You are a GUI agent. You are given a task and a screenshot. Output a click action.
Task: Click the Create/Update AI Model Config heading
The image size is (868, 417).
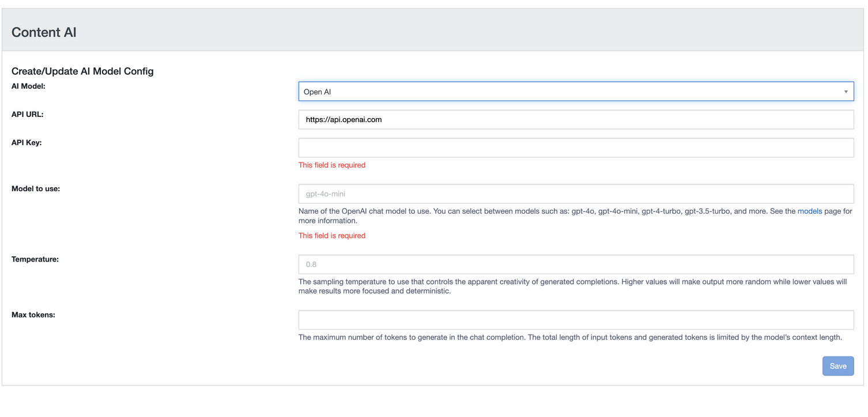click(82, 71)
